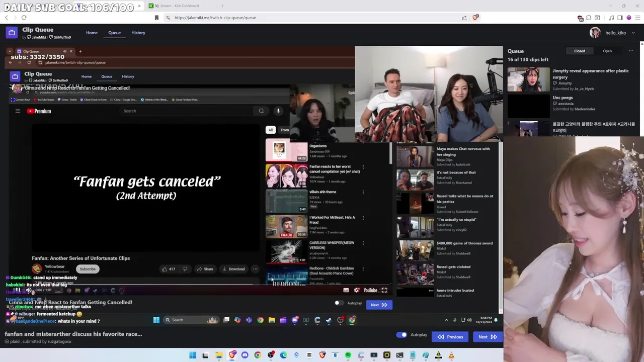Click the hello_kiko profile avatar
Image resolution: width=644 pixels, height=362 pixels.
pos(595,33)
